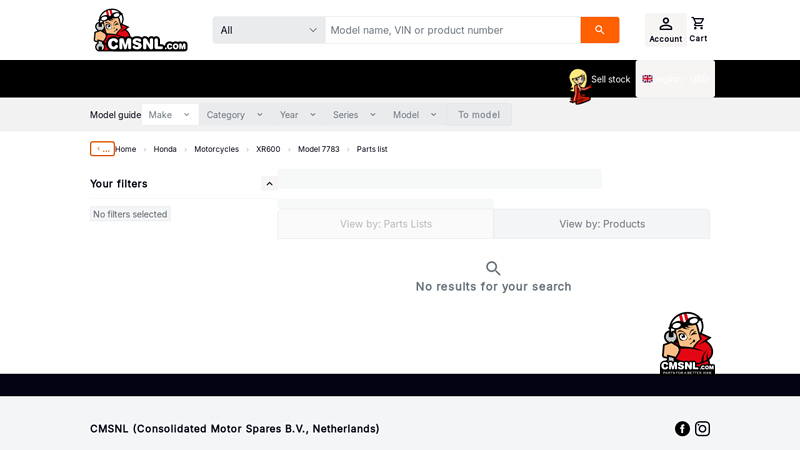The image size is (800, 450).
Task: Click the CMSNL Consolidated Motor Spares footer heading
Action: (235, 429)
